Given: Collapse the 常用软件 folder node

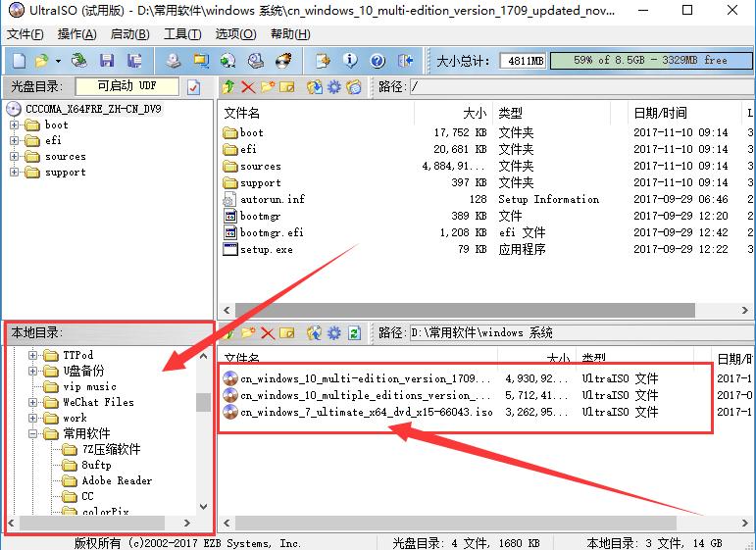Looking at the screenshot, I should coord(32,433).
